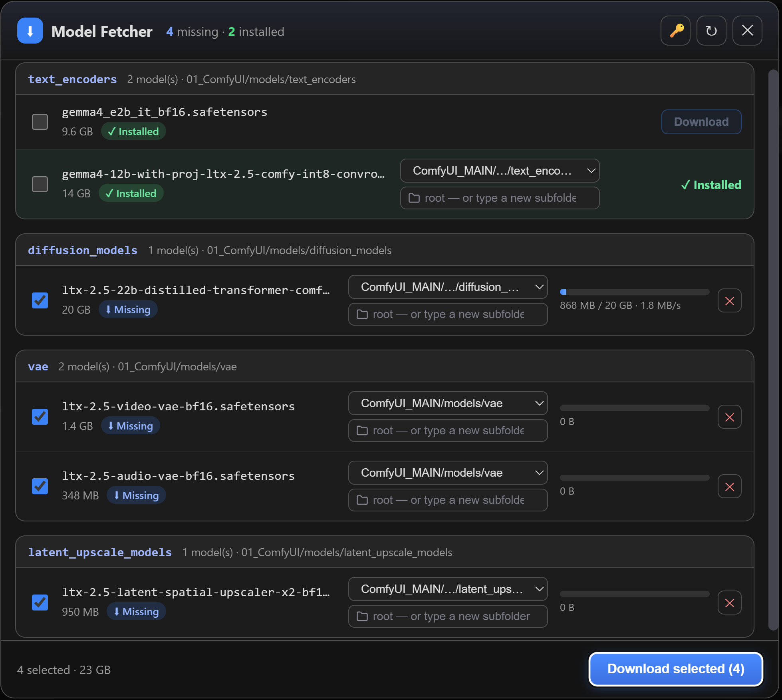Cancel the ltx-2.5-22b-distilled-transformer download
This screenshot has width=782, height=700.
730,300
